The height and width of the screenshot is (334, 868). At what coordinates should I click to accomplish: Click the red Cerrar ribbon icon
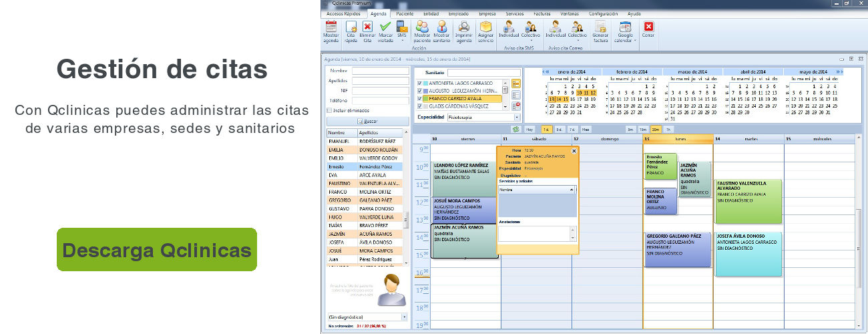648,29
